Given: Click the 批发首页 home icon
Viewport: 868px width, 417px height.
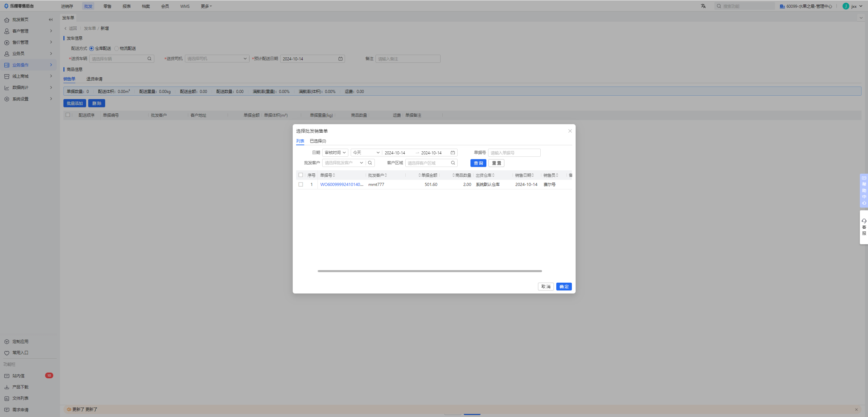Looking at the screenshot, I should (6, 20).
